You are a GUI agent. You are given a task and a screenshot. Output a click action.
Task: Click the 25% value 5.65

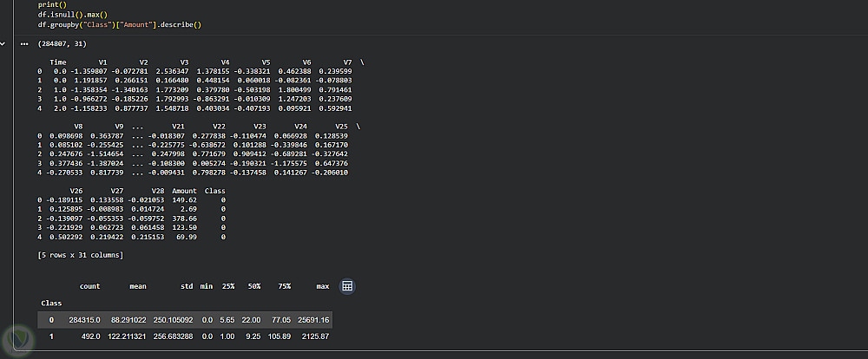227,320
